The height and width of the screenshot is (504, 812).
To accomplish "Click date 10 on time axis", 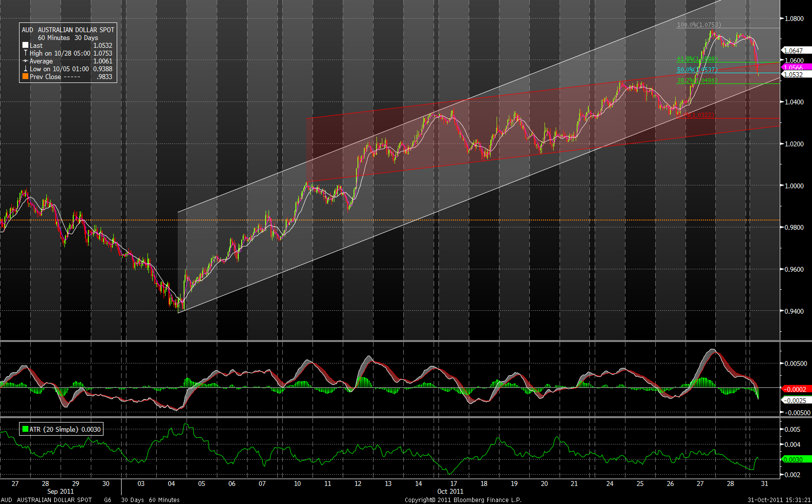I will click(x=297, y=484).
